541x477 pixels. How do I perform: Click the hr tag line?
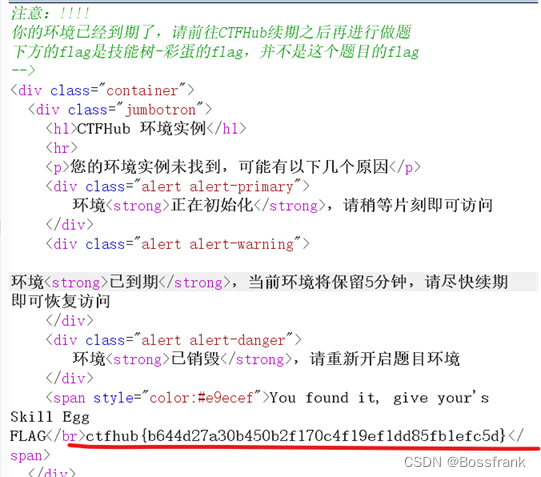(61, 148)
